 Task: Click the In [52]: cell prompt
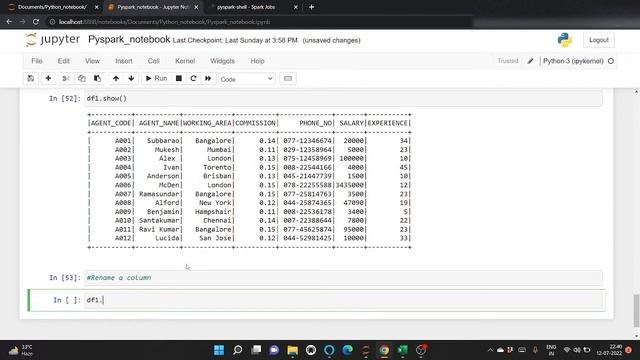tap(65, 98)
